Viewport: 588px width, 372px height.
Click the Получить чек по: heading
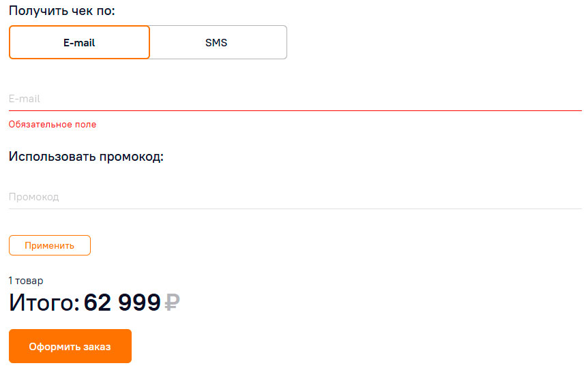[62, 10]
